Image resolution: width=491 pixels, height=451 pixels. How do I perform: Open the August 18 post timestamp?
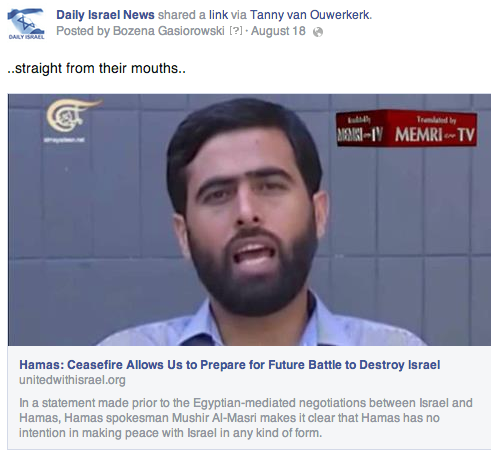point(278,31)
